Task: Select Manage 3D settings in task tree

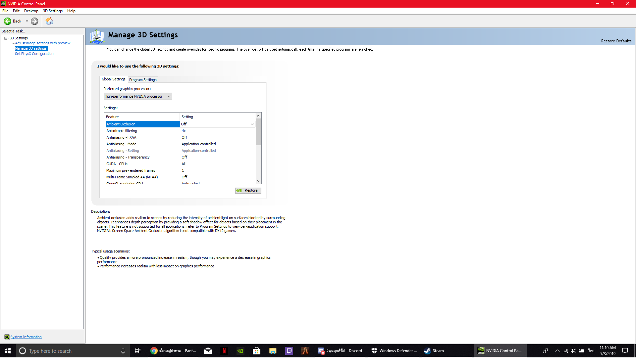Action: click(31, 48)
